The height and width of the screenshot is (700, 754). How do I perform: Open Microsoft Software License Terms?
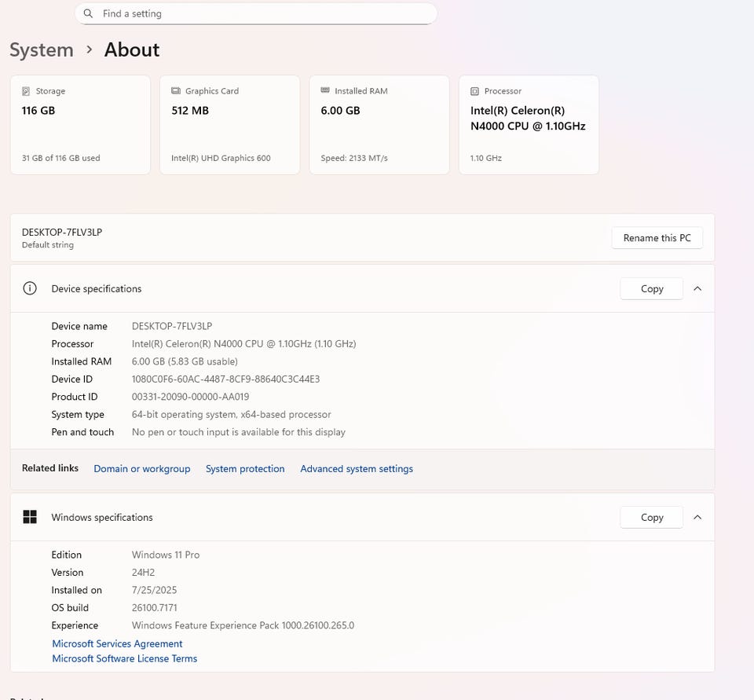[x=124, y=658]
